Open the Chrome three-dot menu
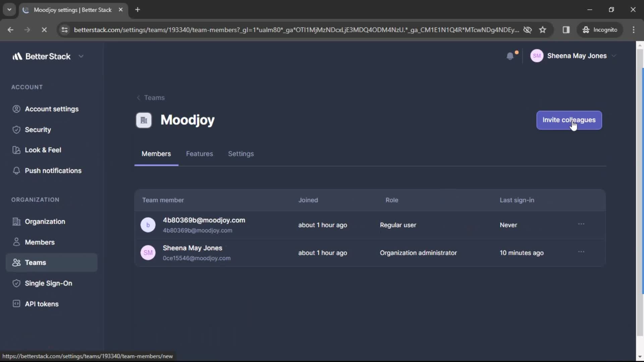 pyautogui.click(x=634, y=30)
